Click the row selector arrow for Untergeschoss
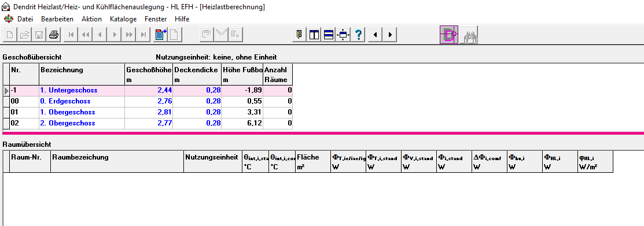The width and height of the screenshot is (644, 226). point(6,90)
